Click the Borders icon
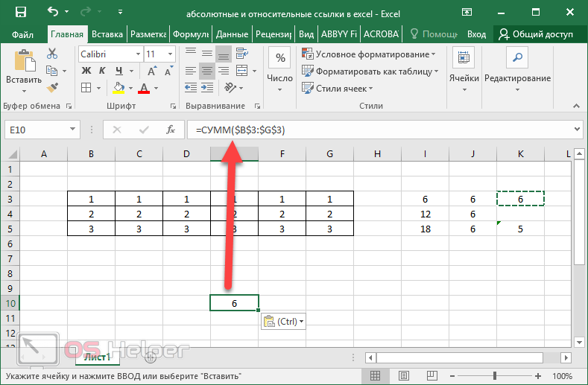The height and width of the screenshot is (385, 588). tap(86, 88)
